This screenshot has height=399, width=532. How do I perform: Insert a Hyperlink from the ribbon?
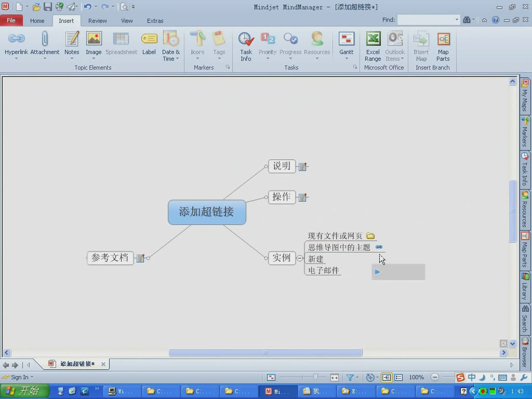[16, 43]
